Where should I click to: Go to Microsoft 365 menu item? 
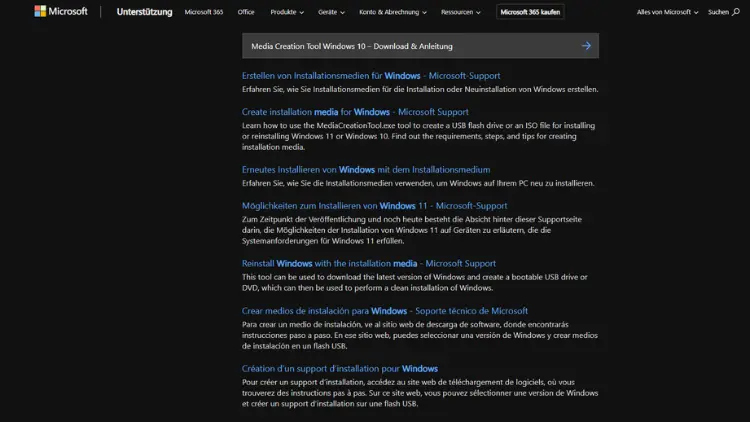click(x=204, y=12)
